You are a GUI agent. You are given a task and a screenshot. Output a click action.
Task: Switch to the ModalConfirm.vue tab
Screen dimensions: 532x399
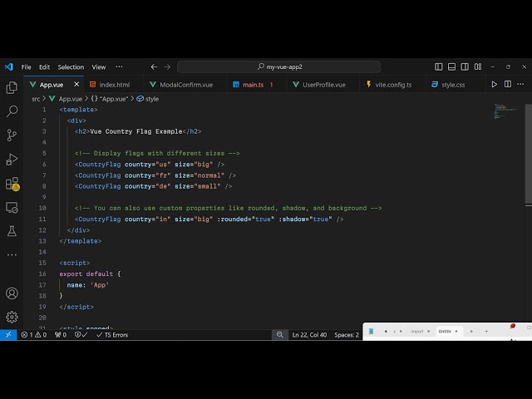186,85
